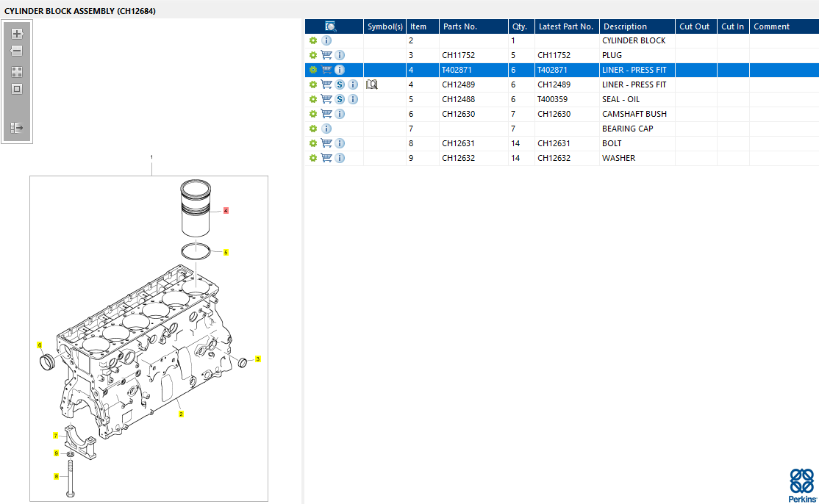
Task: Click the four-squares grid view icon
Action: pos(17,72)
